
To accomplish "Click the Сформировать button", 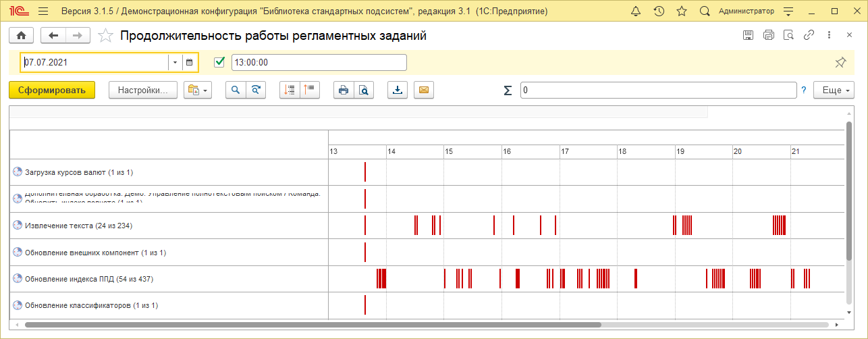I will (52, 90).
